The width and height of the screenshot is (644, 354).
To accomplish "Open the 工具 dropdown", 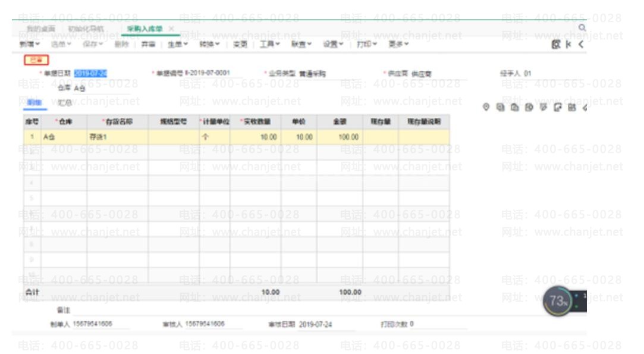I will click(x=269, y=44).
